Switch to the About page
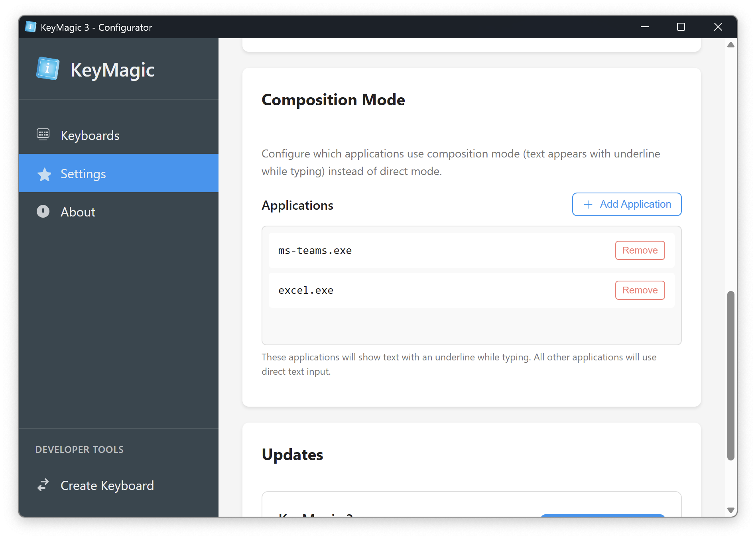 click(x=78, y=212)
